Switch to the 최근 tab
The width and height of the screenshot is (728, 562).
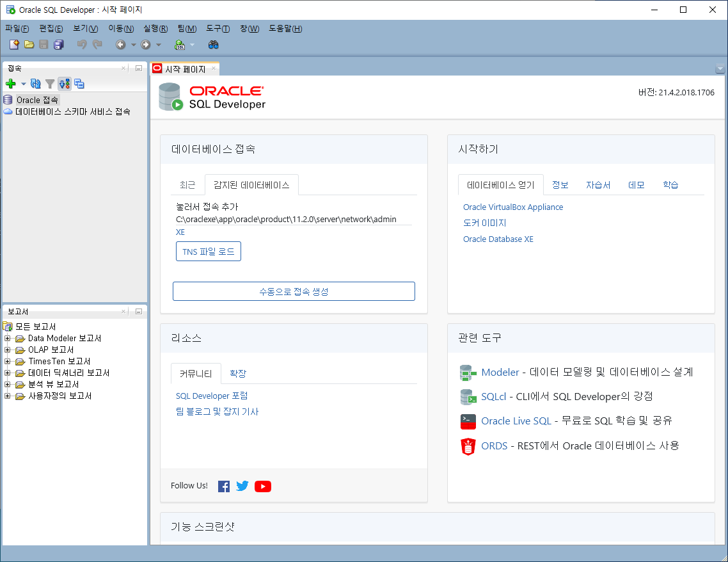[187, 185]
